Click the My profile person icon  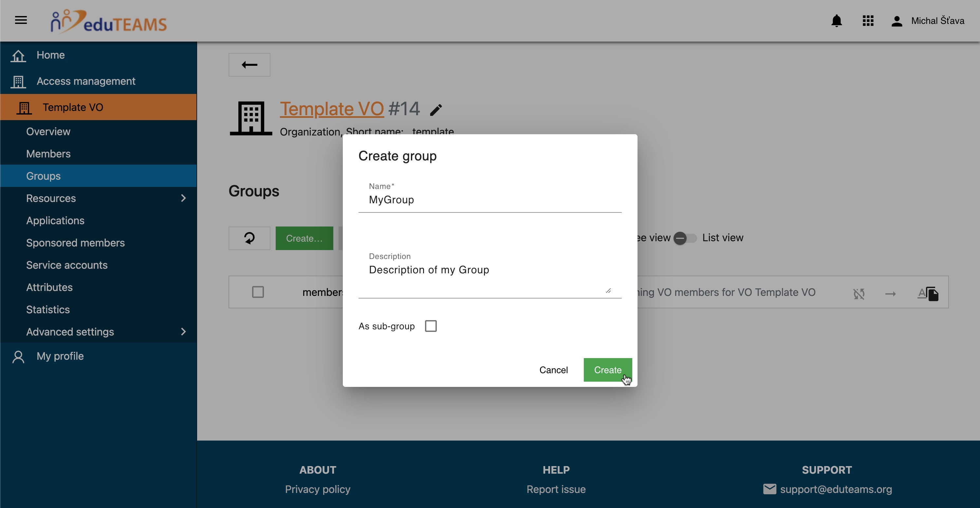[x=18, y=357]
